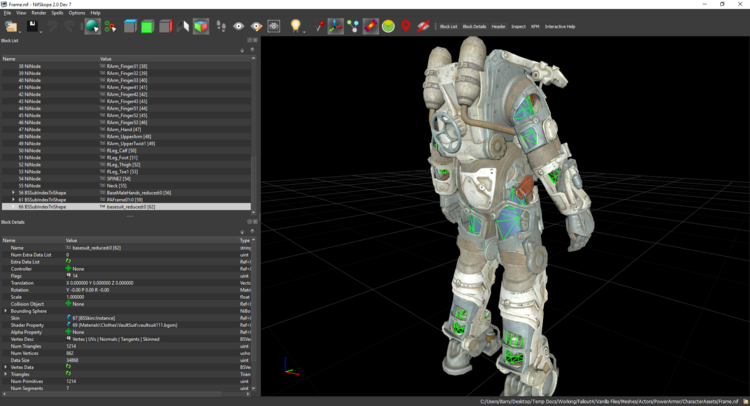Click the green plus beside Controller
This screenshot has height=406, width=750.
68,269
